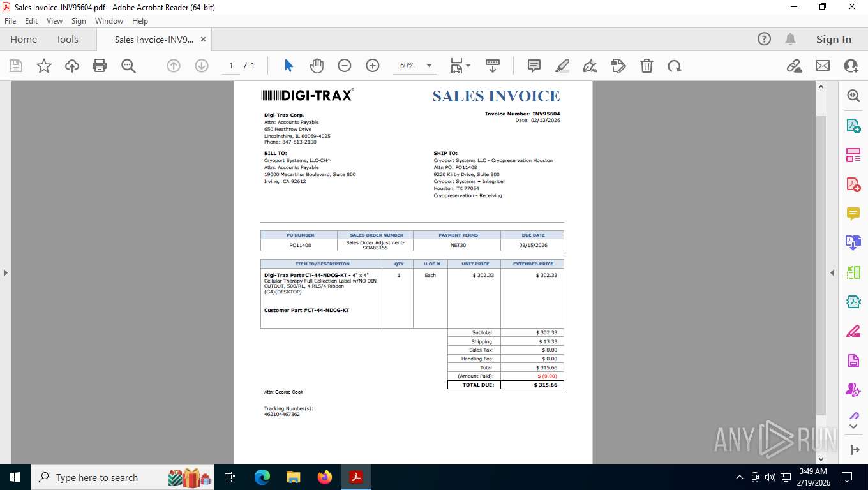Open Create PDF in the right pane
868x490 pixels.
(x=853, y=184)
